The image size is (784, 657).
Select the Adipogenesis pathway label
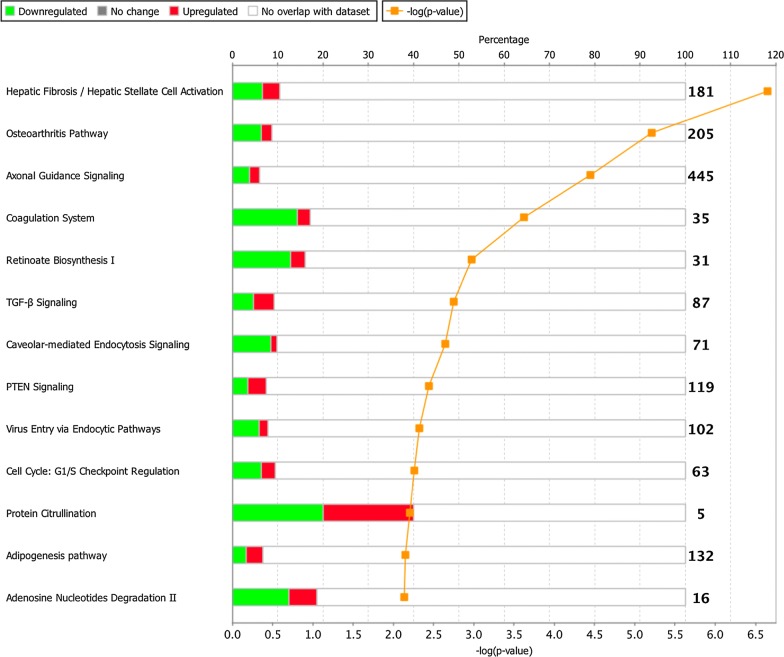56,556
